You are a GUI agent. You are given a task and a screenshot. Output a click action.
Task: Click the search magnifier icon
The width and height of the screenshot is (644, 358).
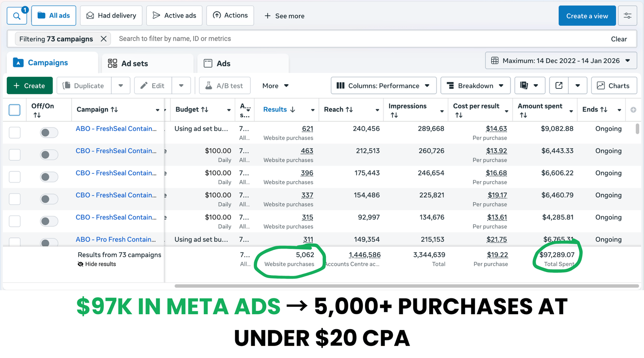click(x=17, y=16)
